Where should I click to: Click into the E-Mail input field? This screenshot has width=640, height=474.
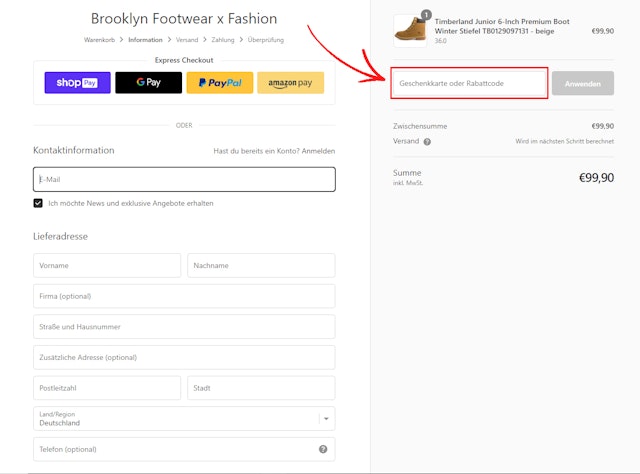coord(184,180)
